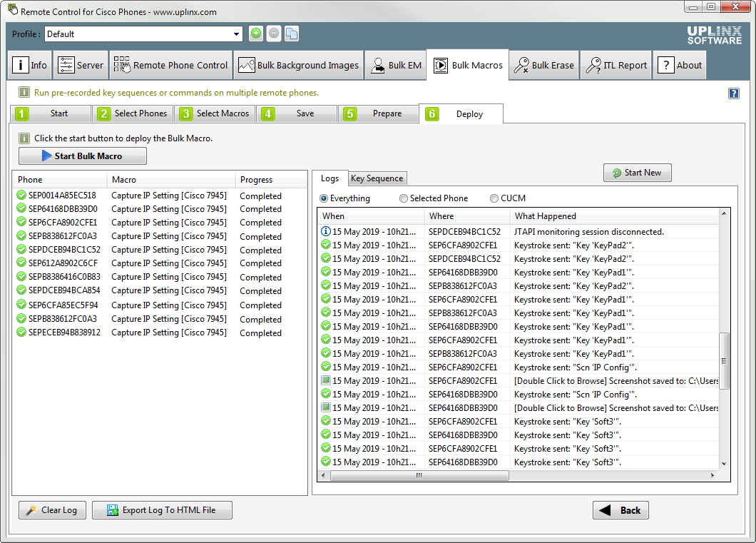Switch to Key Sequence tab
The image size is (756, 543).
tap(377, 178)
